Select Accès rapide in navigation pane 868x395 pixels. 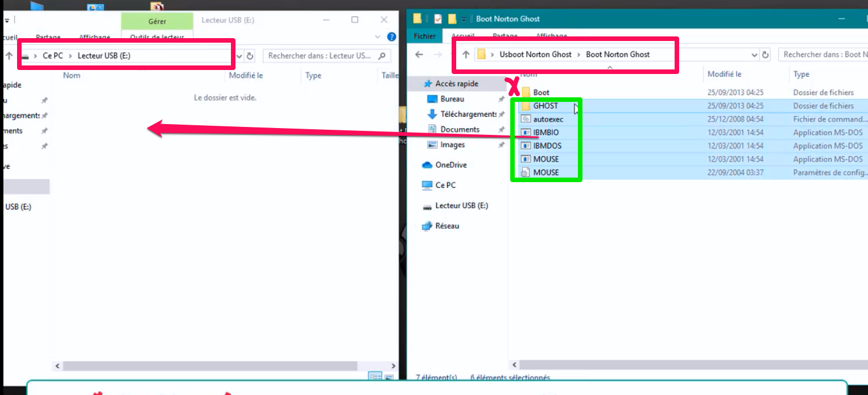click(457, 84)
